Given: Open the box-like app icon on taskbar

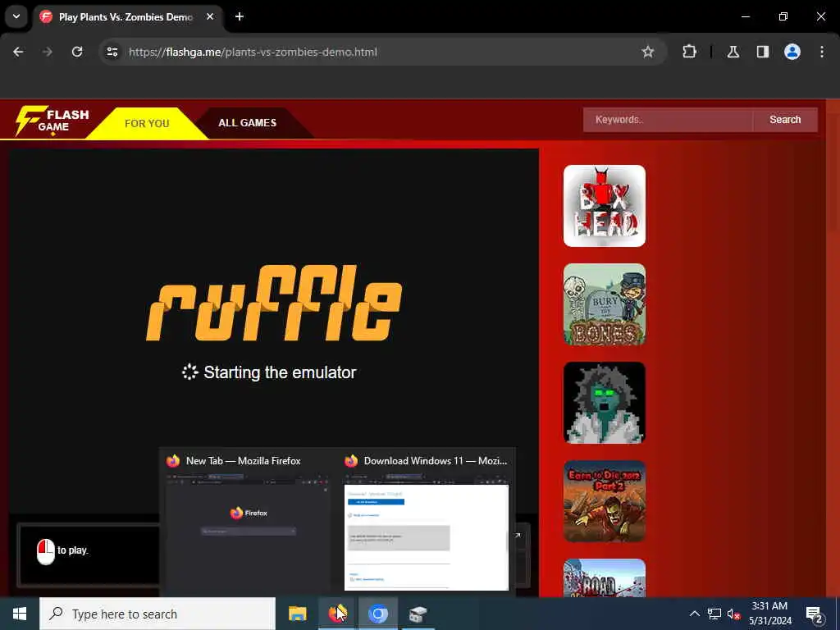Looking at the screenshot, I should [x=418, y=614].
